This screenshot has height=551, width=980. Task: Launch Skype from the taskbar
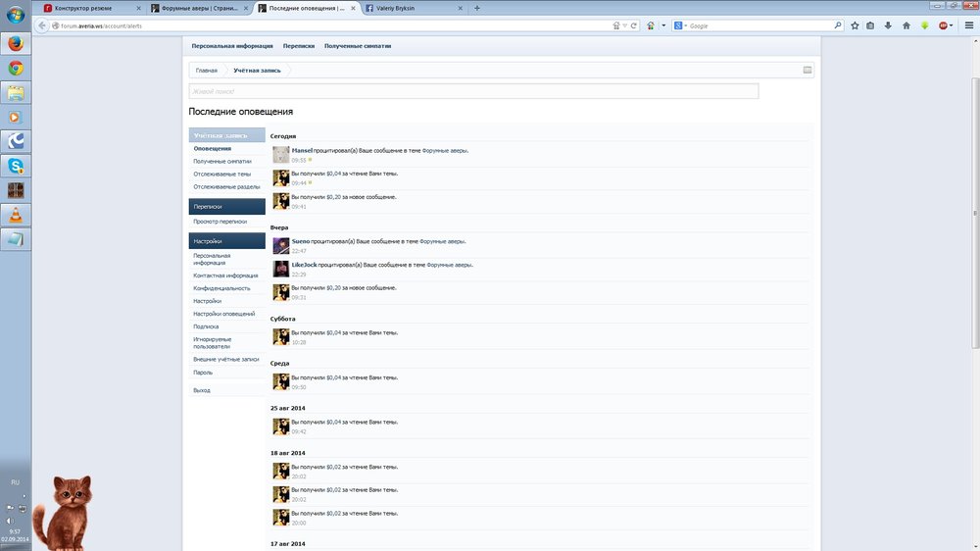pyautogui.click(x=16, y=166)
